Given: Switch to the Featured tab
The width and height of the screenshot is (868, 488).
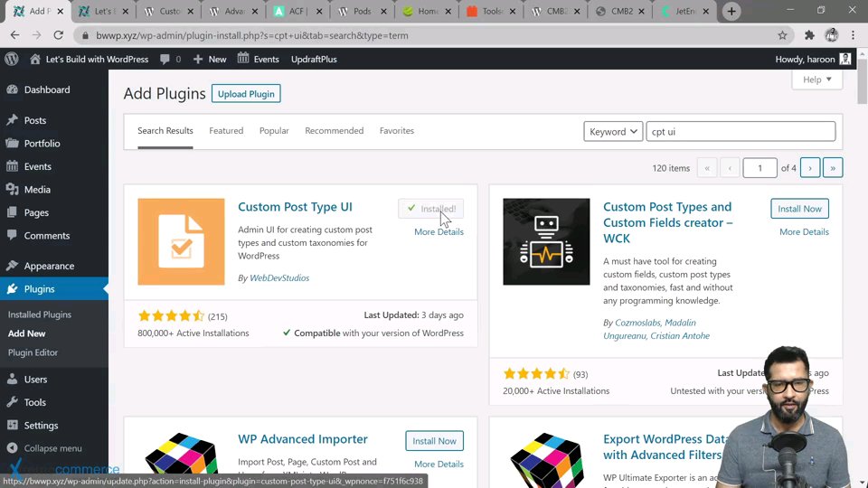Looking at the screenshot, I should point(226,130).
